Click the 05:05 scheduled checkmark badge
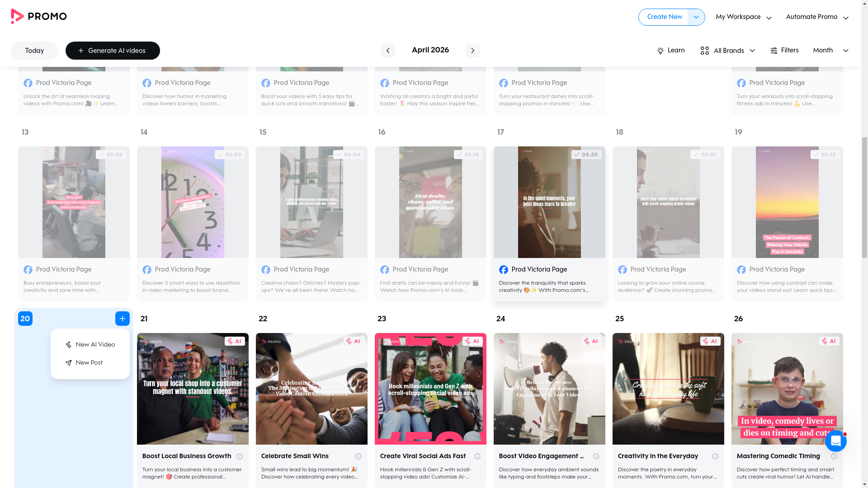 coord(111,155)
